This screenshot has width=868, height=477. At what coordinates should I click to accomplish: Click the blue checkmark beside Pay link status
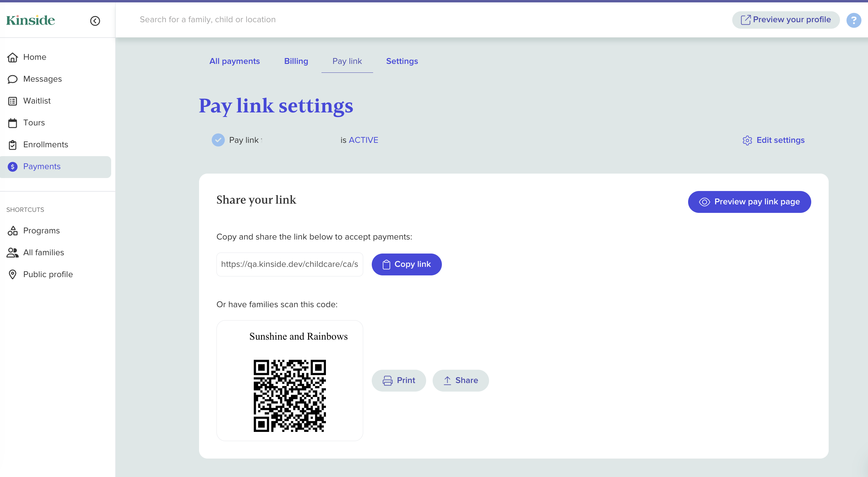click(218, 140)
